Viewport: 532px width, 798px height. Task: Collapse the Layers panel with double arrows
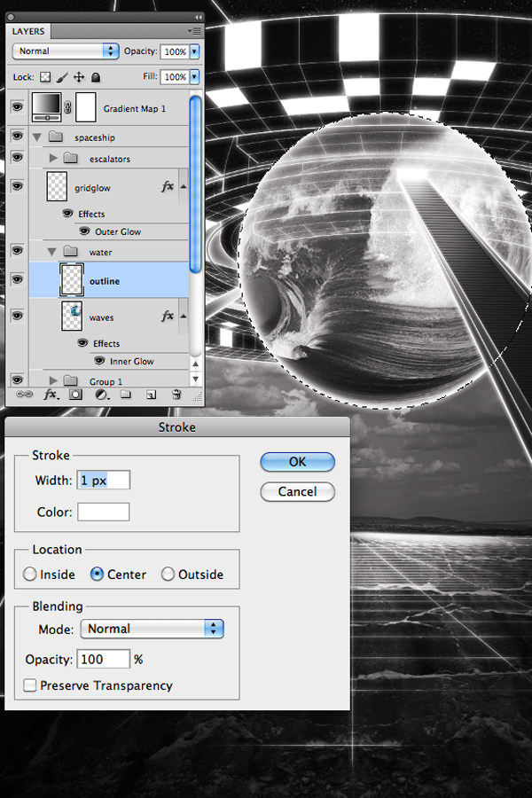click(198, 17)
